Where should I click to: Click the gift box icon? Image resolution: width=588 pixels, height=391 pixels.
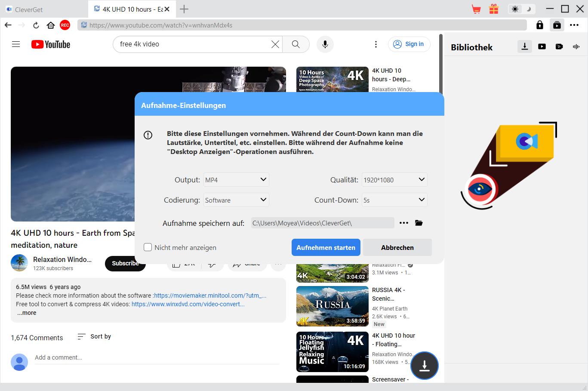[x=494, y=9]
